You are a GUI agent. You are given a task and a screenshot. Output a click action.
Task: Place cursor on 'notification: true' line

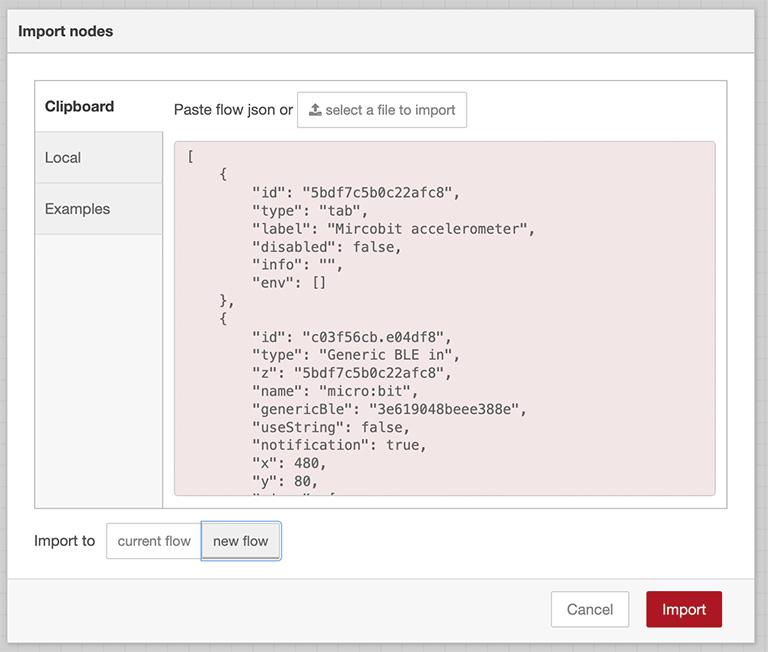338,445
